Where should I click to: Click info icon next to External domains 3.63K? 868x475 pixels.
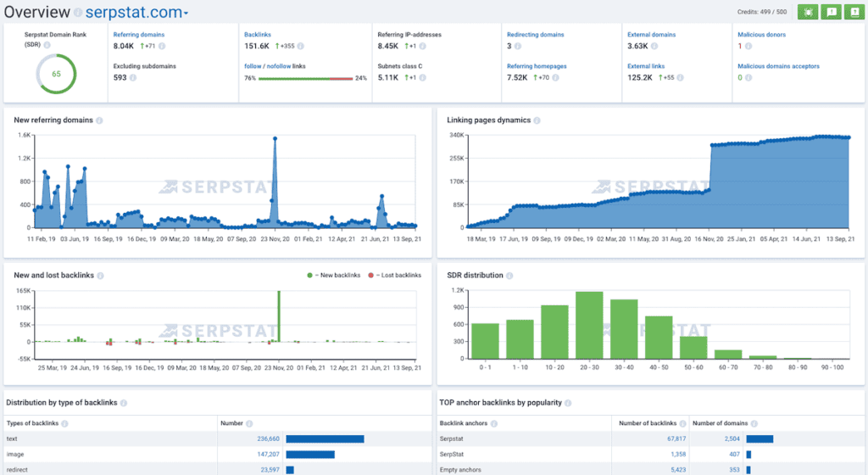point(654,46)
